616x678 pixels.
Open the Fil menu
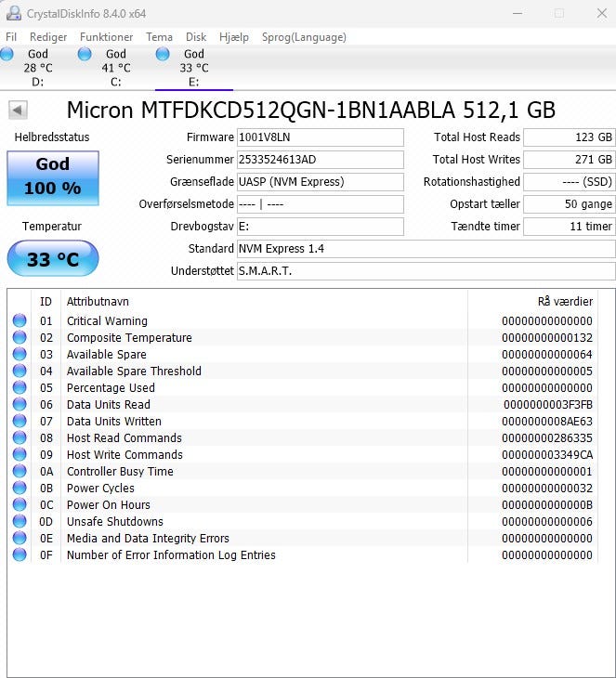[11, 37]
